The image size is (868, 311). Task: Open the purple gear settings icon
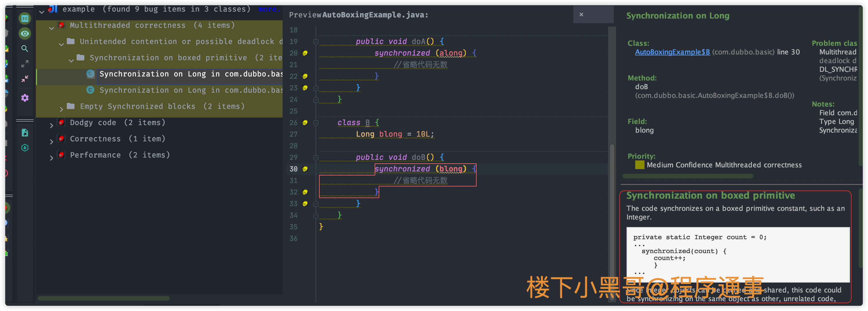pyautogui.click(x=25, y=98)
